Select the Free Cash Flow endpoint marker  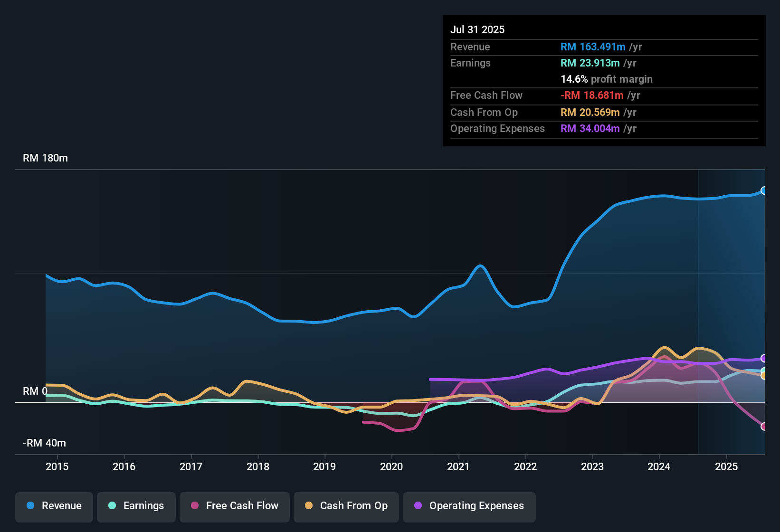click(x=764, y=427)
